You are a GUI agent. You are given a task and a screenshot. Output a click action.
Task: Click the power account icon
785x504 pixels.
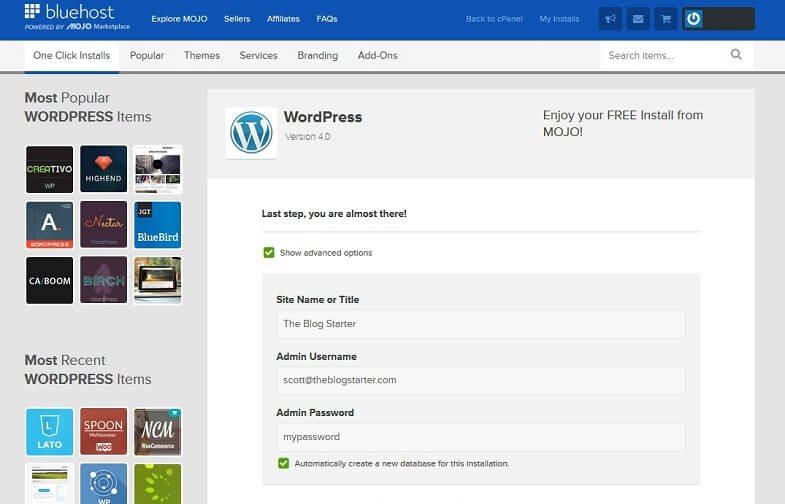(x=693, y=19)
